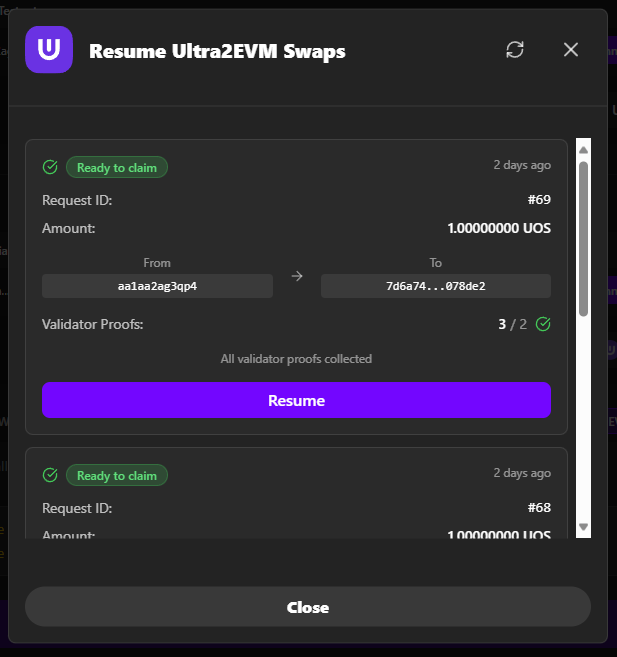Screen dimensions: 617x657
Task: Click the check circle icon beside request #69's badge
Action: 50,167
